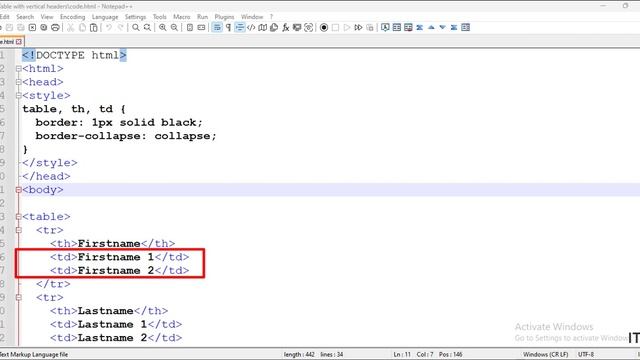640x360 pixels.
Task: Click the <th>Lastname</th> line
Action: [109, 311]
